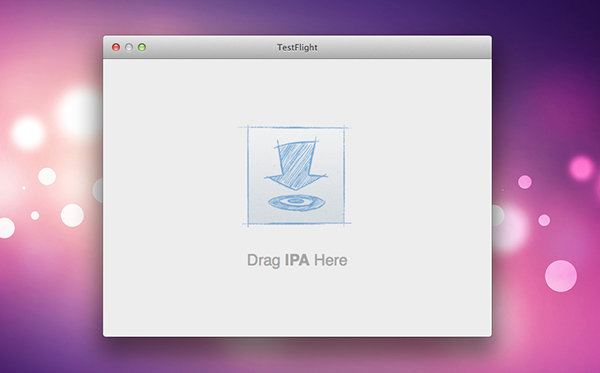
Task: Click the "Drag IPA Here" text
Action: point(297,261)
